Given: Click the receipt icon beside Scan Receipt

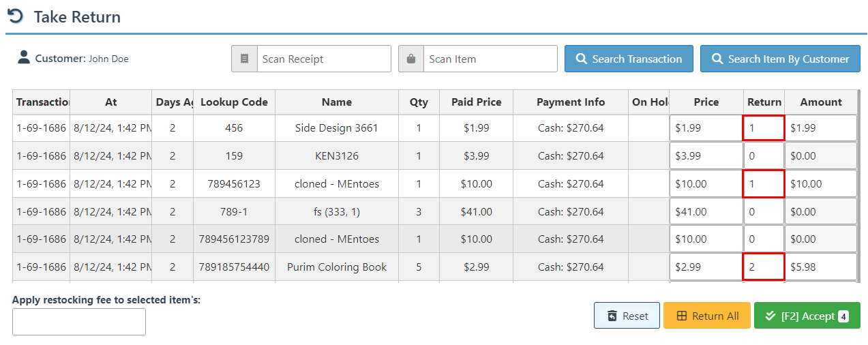Looking at the screenshot, I should [244, 59].
